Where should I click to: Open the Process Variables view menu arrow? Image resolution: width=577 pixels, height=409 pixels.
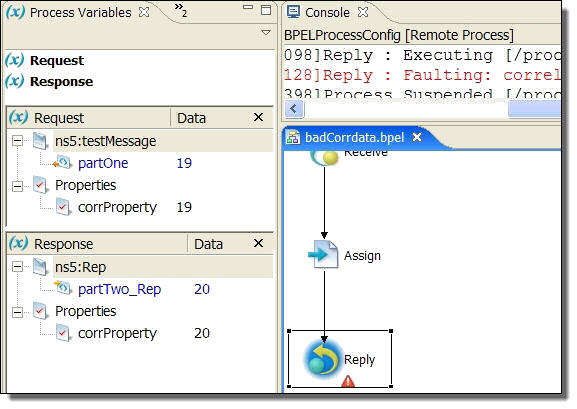[266, 33]
